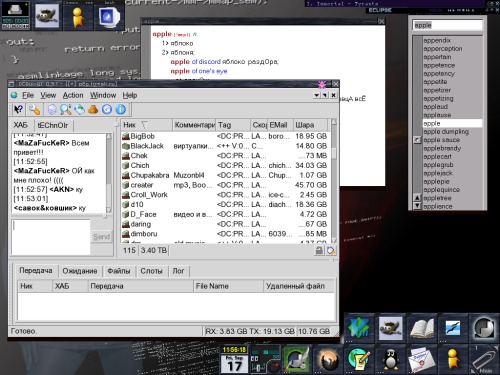The image size is (500, 375).
Task: Focus the dictionary search field containing 'apple'
Action: click(x=448, y=25)
